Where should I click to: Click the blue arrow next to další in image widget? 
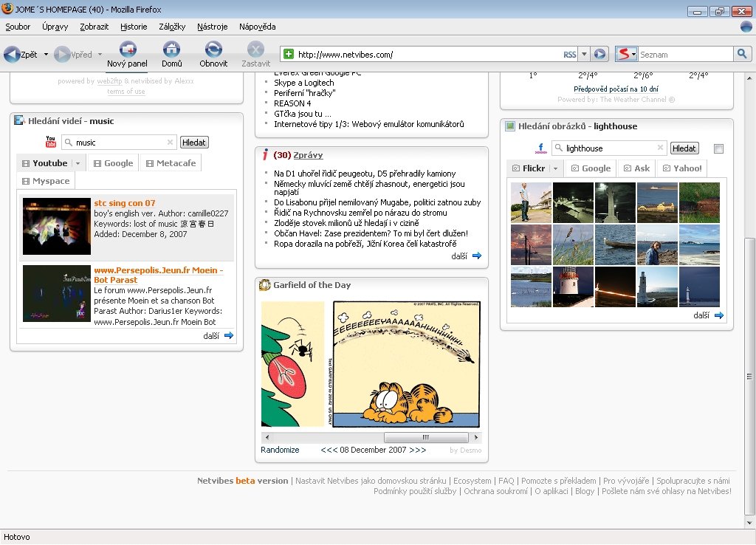point(719,315)
